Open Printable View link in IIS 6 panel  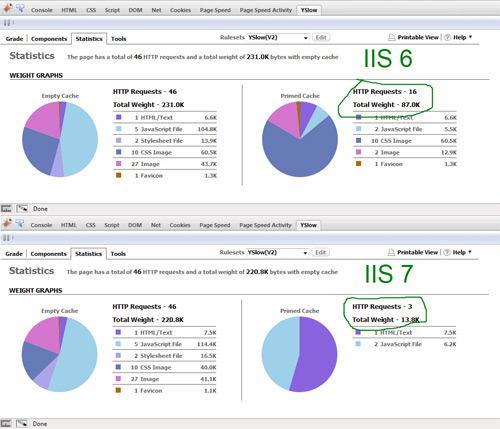pyautogui.click(x=418, y=37)
